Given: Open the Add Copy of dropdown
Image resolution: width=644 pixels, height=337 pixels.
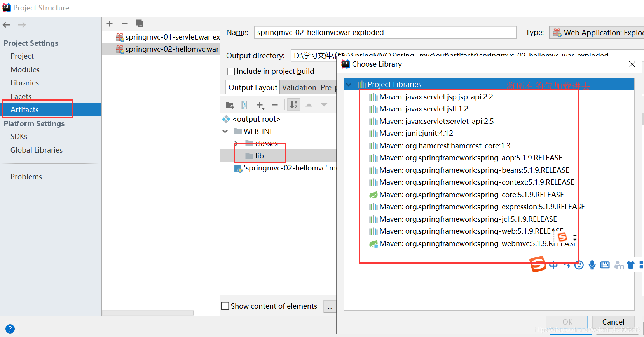Looking at the screenshot, I should pos(260,105).
